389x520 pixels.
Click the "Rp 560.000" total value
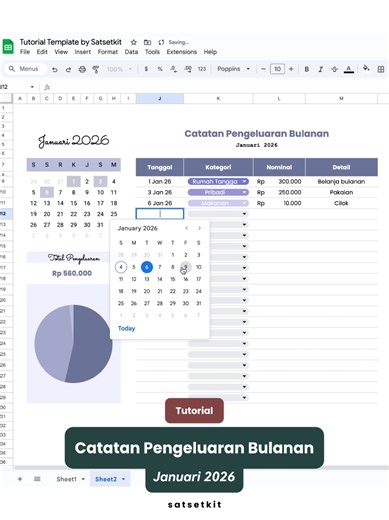[72, 273]
